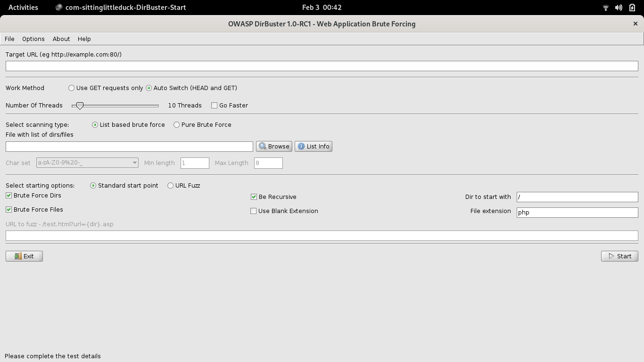Screen dimensions: 644x362
Task: Click the URL to fuzz input field
Action: click(322, 236)
